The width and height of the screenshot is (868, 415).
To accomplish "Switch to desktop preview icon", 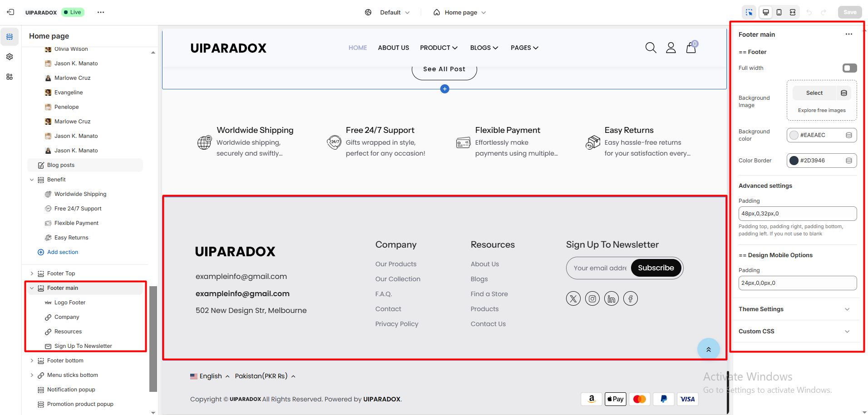I will click(766, 12).
